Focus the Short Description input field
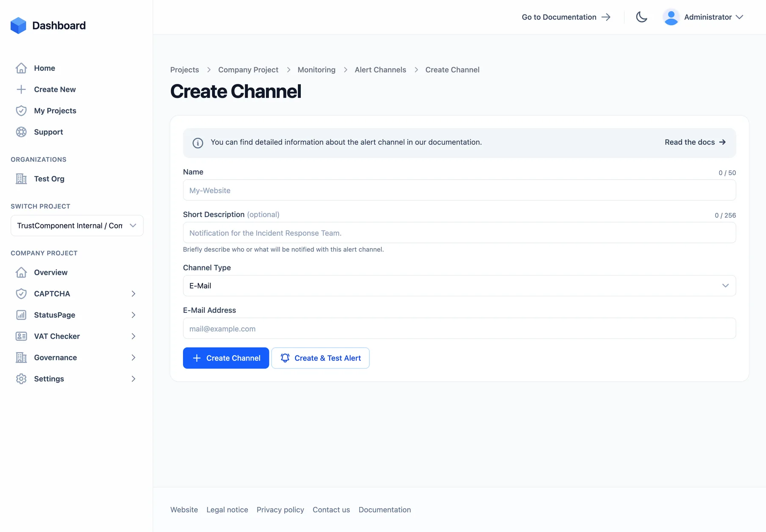Image resolution: width=766 pixels, height=532 pixels. 460,232
